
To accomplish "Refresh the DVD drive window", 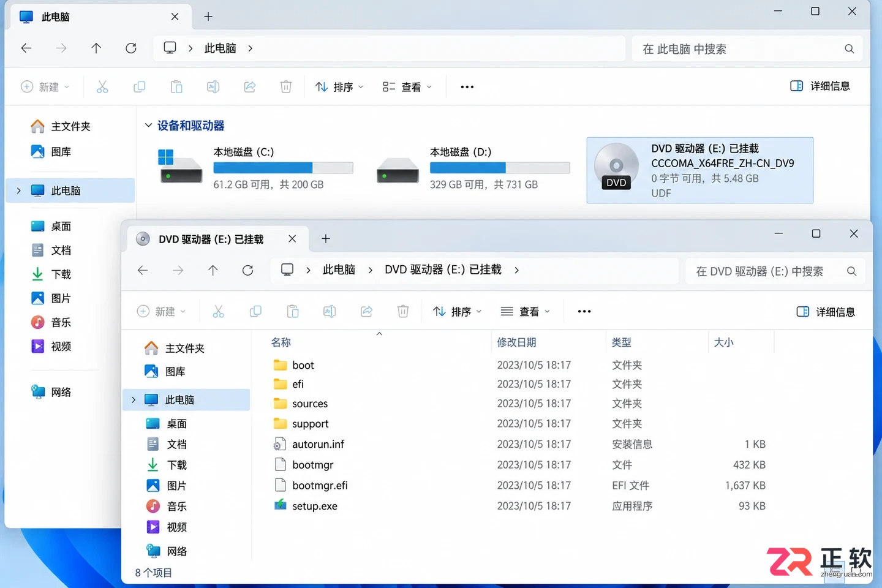I will pyautogui.click(x=247, y=270).
